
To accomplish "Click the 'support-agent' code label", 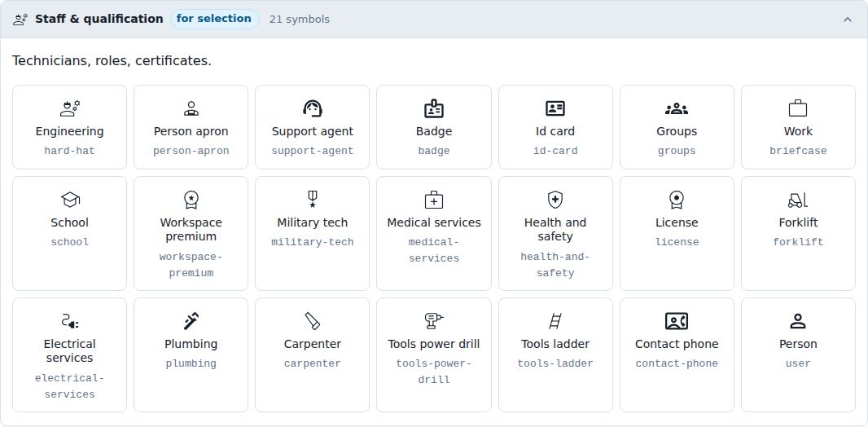I will 312,151.
